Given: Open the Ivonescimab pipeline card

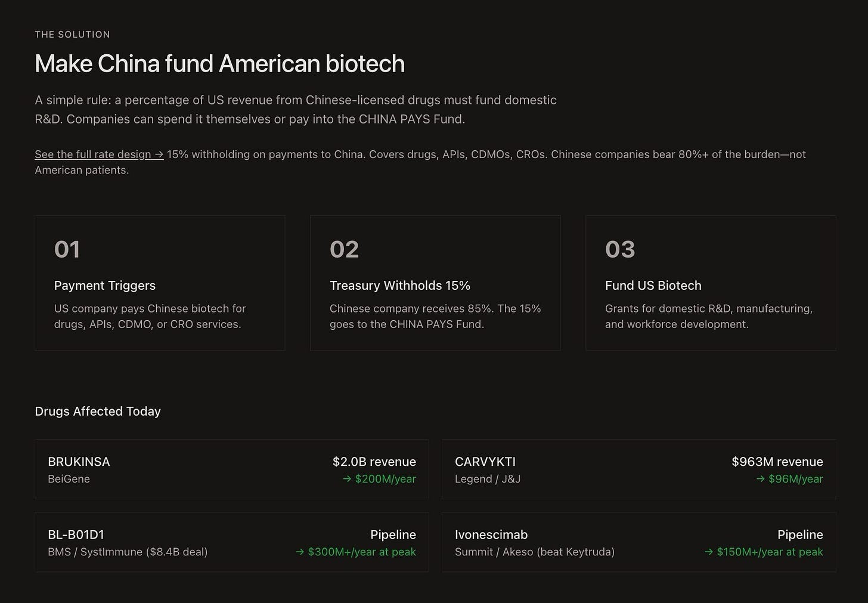Looking at the screenshot, I should 639,542.
